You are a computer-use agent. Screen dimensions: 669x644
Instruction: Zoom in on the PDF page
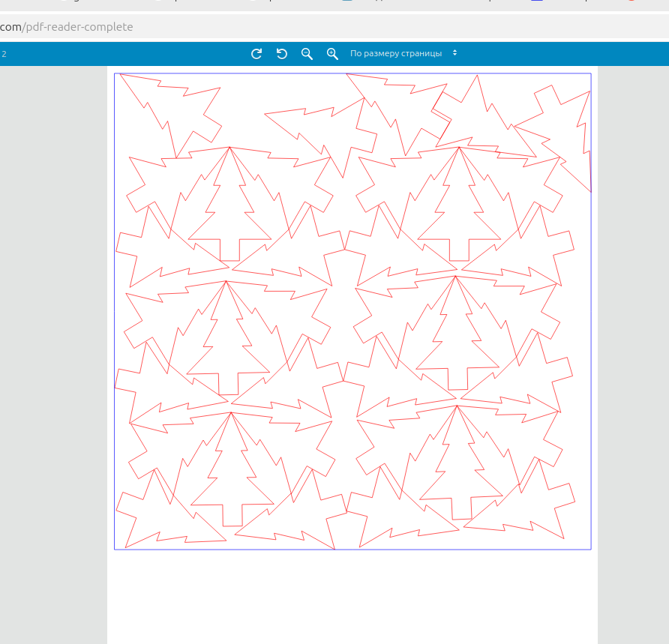[332, 54]
